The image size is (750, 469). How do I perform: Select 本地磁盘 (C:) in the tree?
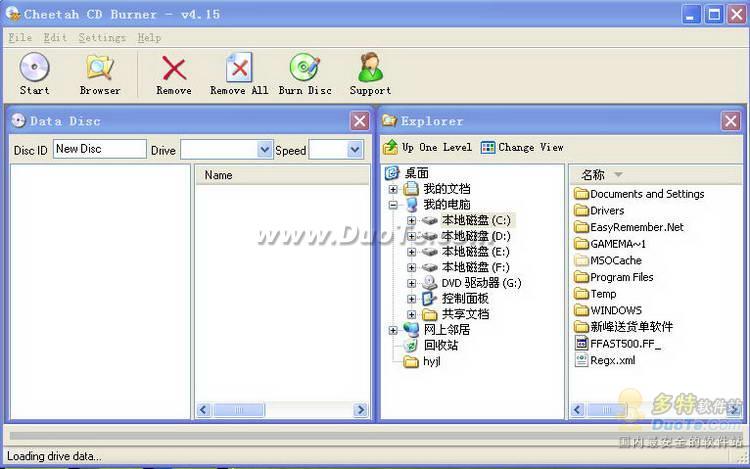(x=476, y=220)
